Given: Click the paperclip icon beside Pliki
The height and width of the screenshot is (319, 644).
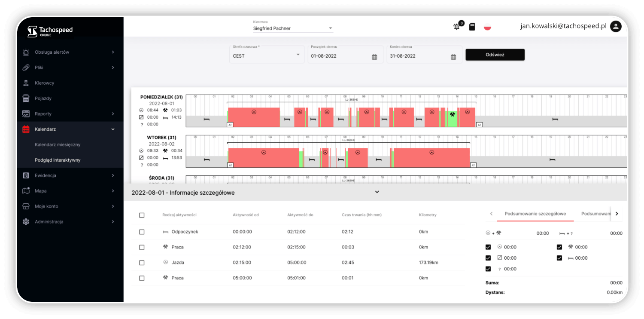Looking at the screenshot, I should tap(26, 67).
